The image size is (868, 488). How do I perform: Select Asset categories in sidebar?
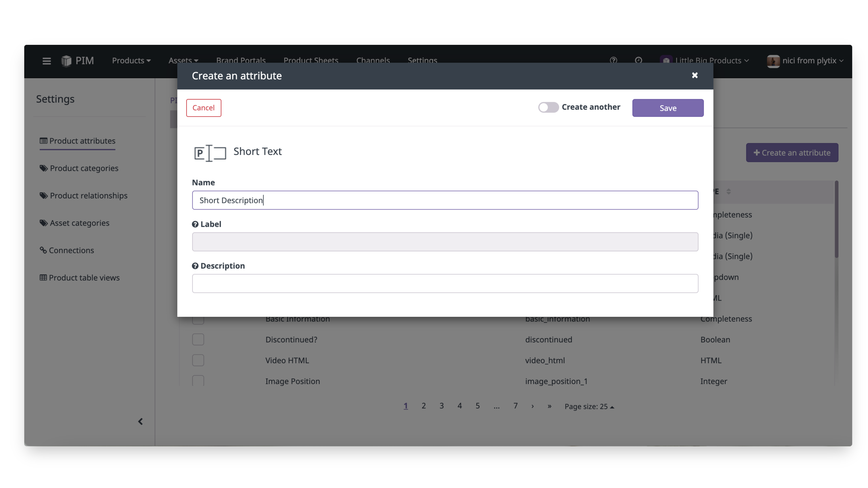pyautogui.click(x=74, y=223)
